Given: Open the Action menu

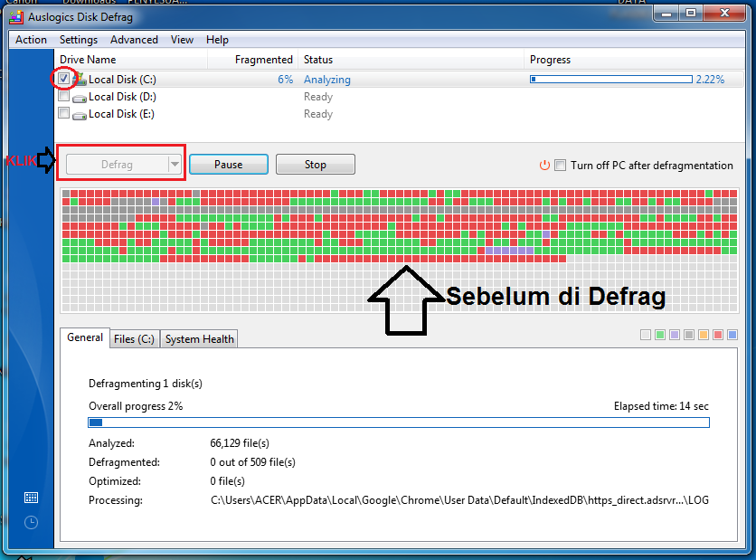Looking at the screenshot, I should (31, 40).
